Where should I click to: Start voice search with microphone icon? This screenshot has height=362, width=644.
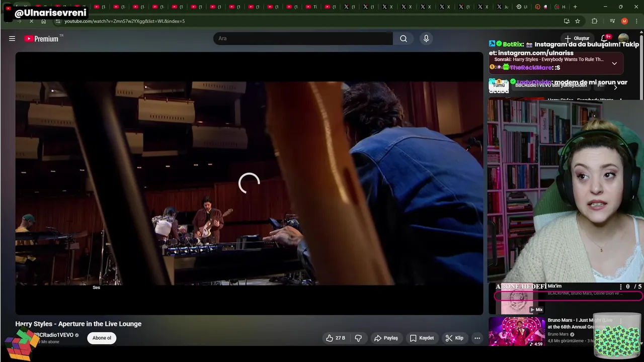point(426,39)
